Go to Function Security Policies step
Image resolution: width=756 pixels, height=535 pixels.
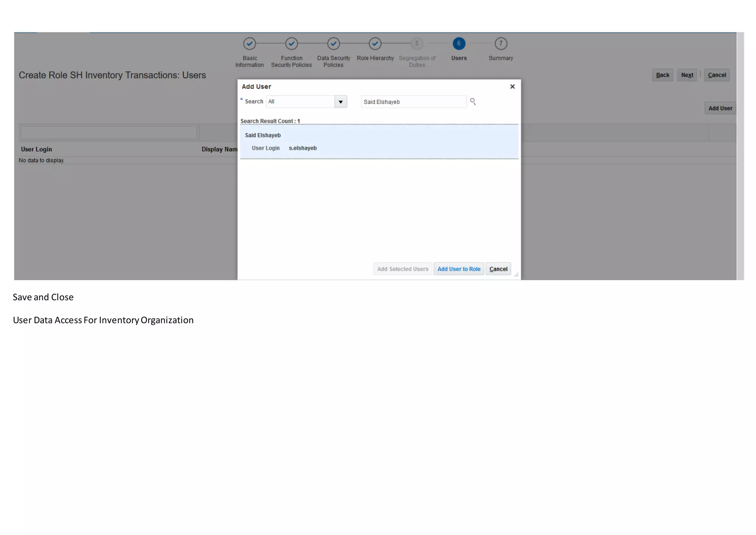point(292,44)
